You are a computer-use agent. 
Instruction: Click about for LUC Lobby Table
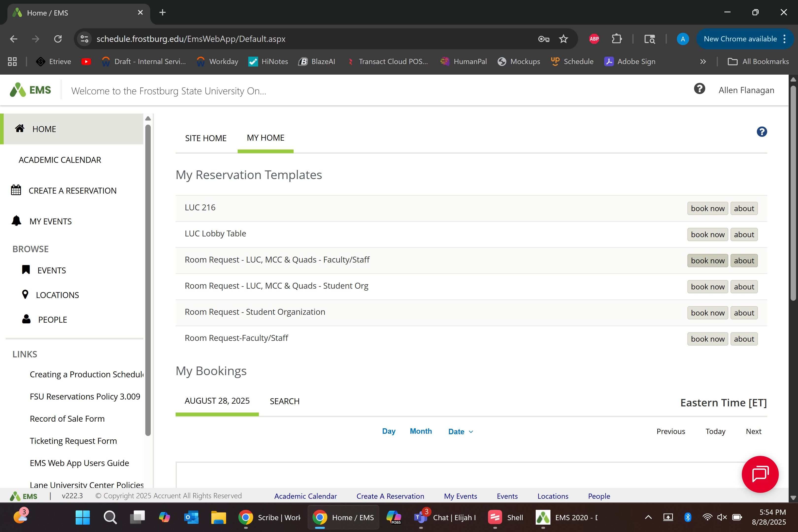coord(744,234)
